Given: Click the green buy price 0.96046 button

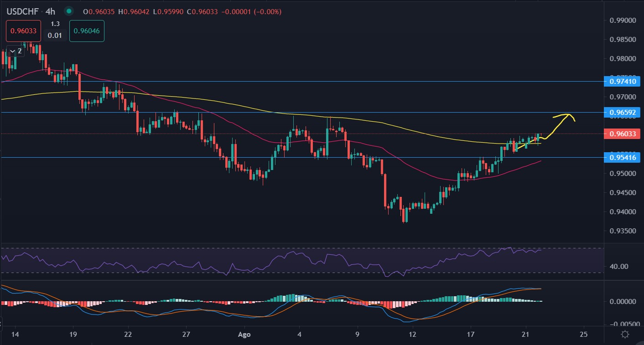Looking at the screenshot, I should pyautogui.click(x=87, y=31).
